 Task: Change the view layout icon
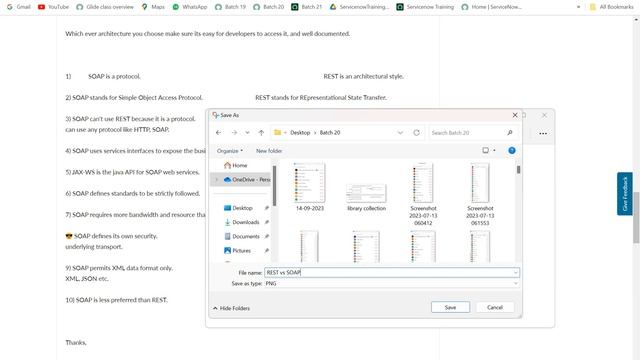[485, 151]
